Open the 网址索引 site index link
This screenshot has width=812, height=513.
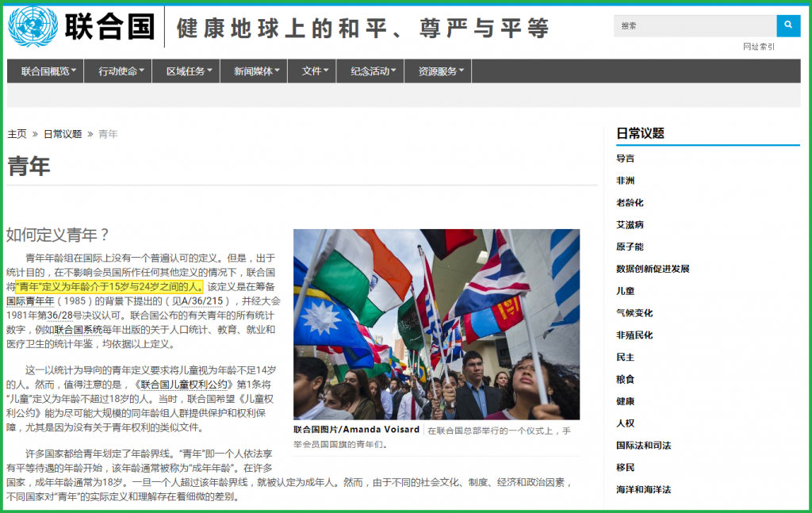coord(758,47)
